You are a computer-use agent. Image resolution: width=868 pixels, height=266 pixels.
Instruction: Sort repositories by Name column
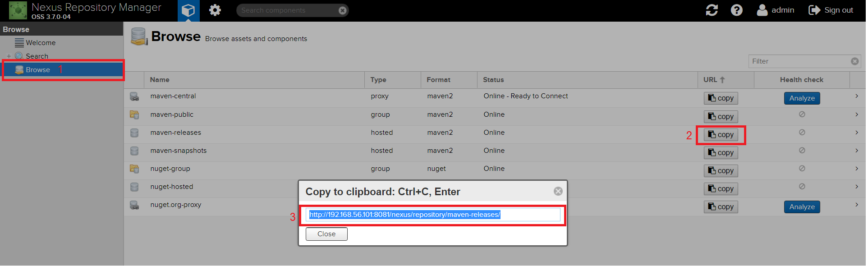point(254,80)
